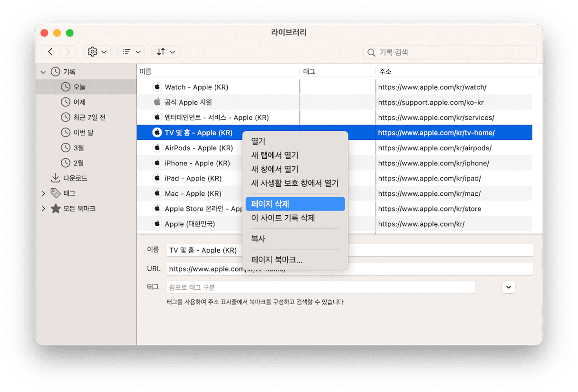The width and height of the screenshot is (578, 392).
Task: Open the sort arrows import/backup menu
Action: pyautogui.click(x=165, y=52)
